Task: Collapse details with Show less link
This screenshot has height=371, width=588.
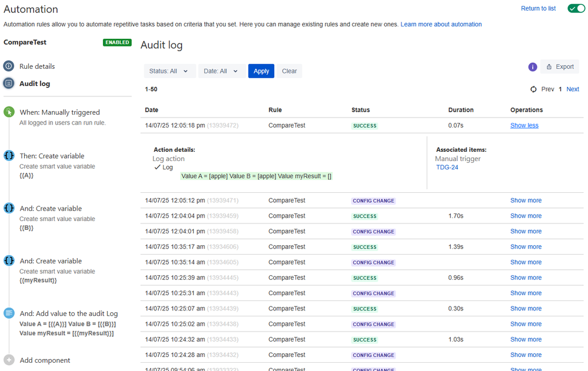Action: pyautogui.click(x=524, y=126)
